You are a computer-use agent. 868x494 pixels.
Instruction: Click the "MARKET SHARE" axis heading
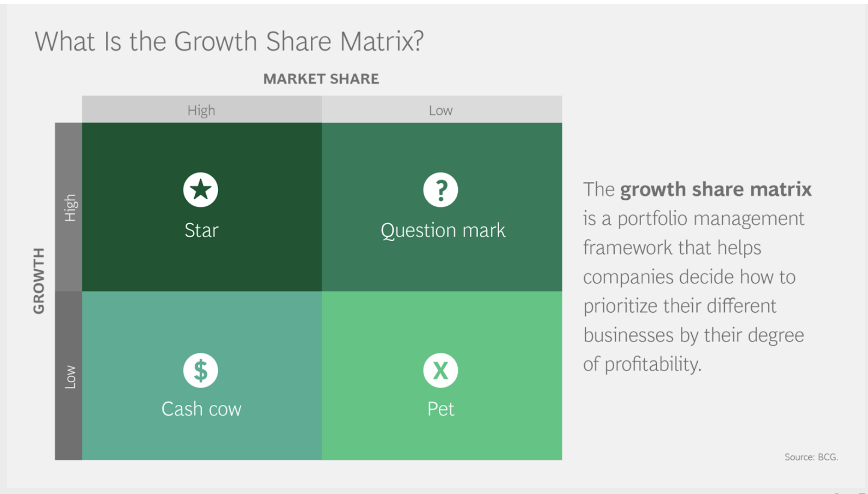click(x=321, y=79)
